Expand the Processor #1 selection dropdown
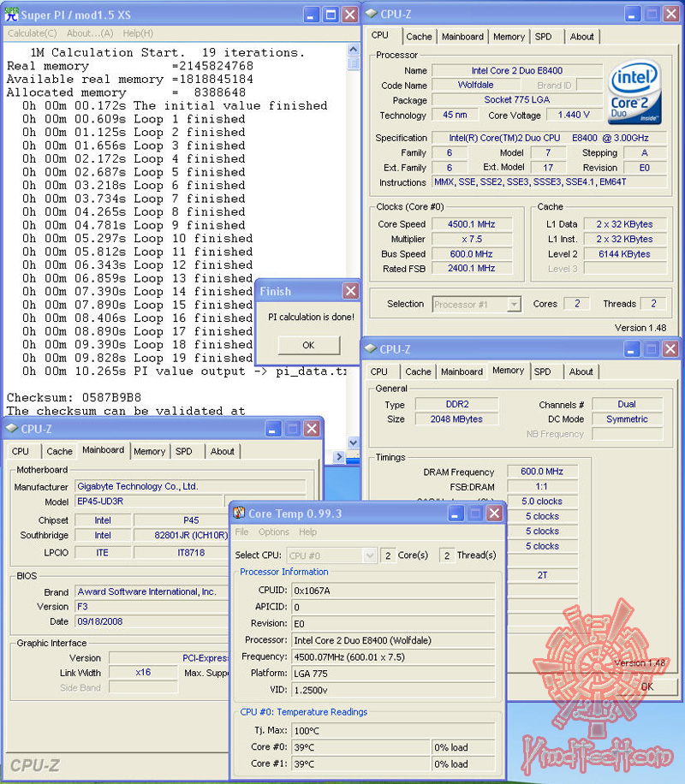Screen dimensions: 685x784 coord(516,304)
